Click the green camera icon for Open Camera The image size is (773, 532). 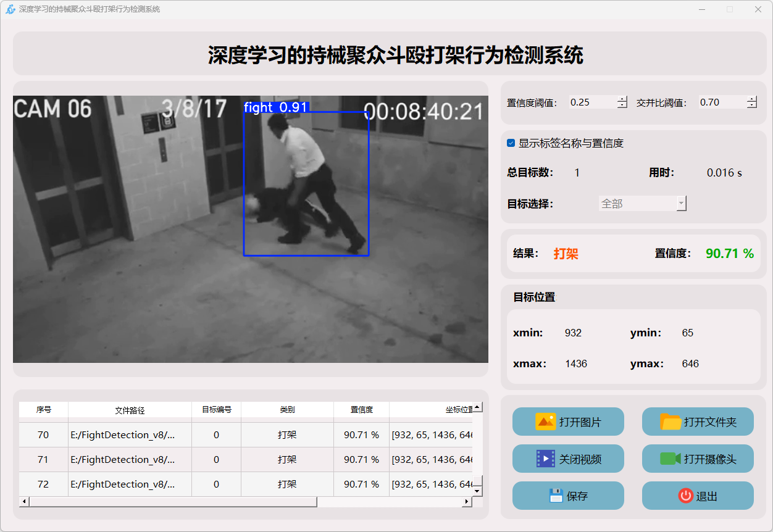[671, 459]
